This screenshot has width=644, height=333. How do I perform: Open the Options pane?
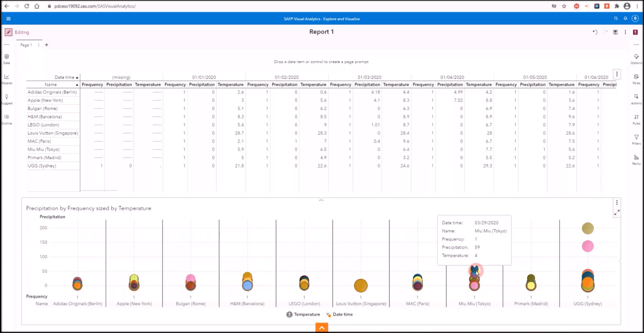(x=636, y=59)
